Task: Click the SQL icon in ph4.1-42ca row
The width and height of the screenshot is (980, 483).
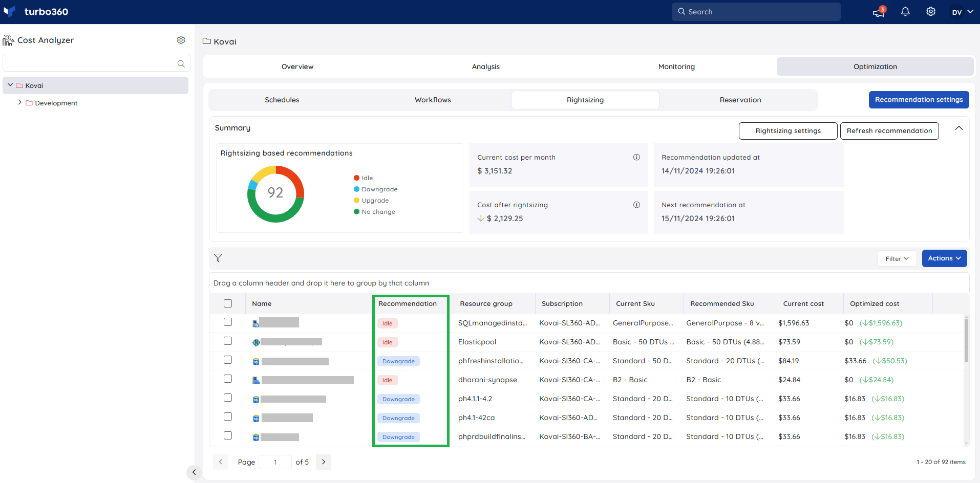Action: 256,419
